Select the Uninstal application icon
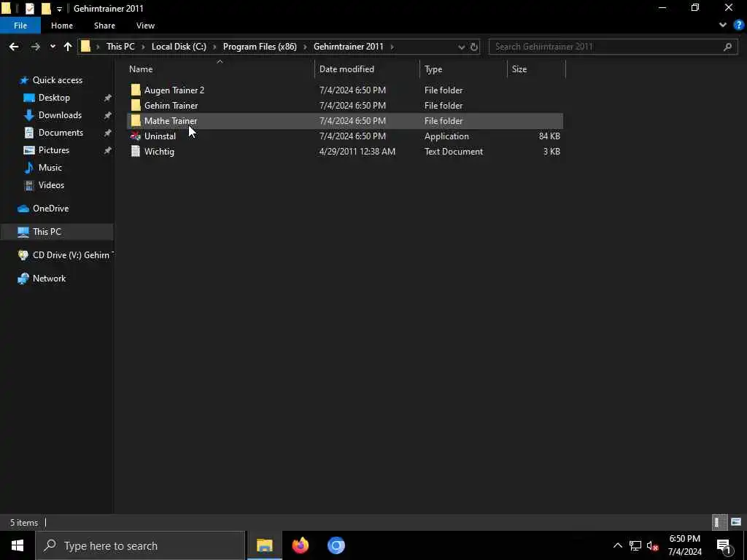The image size is (747, 560). point(135,136)
